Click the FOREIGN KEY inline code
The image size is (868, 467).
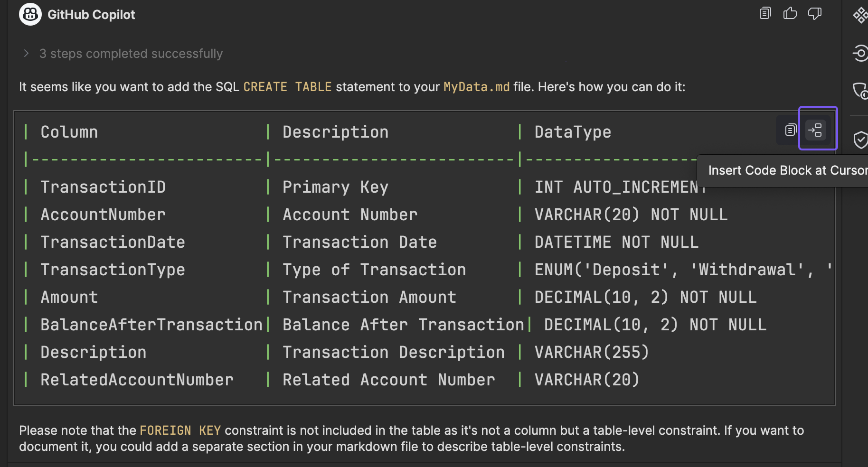(180, 430)
